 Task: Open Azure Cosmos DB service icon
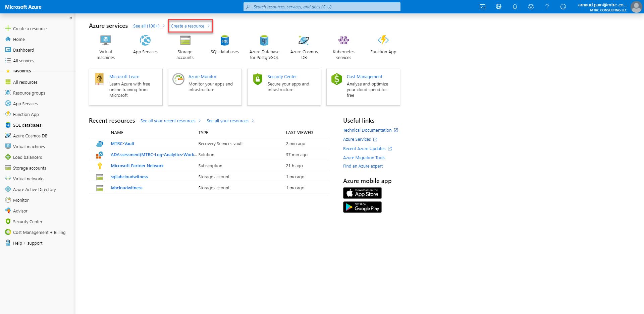pyautogui.click(x=304, y=41)
